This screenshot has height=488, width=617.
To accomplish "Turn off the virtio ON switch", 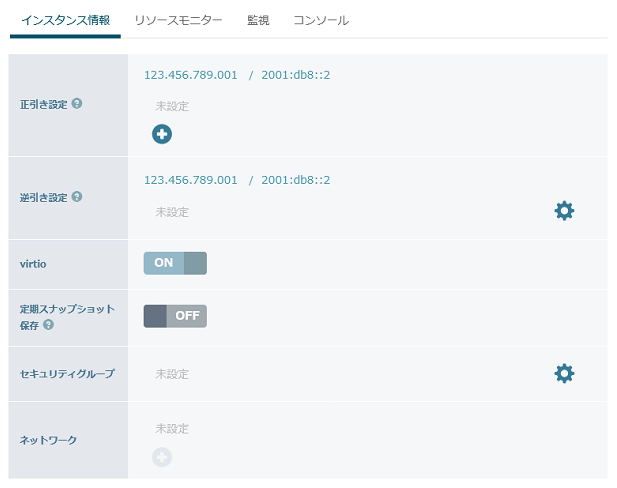I will click(x=175, y=263).
